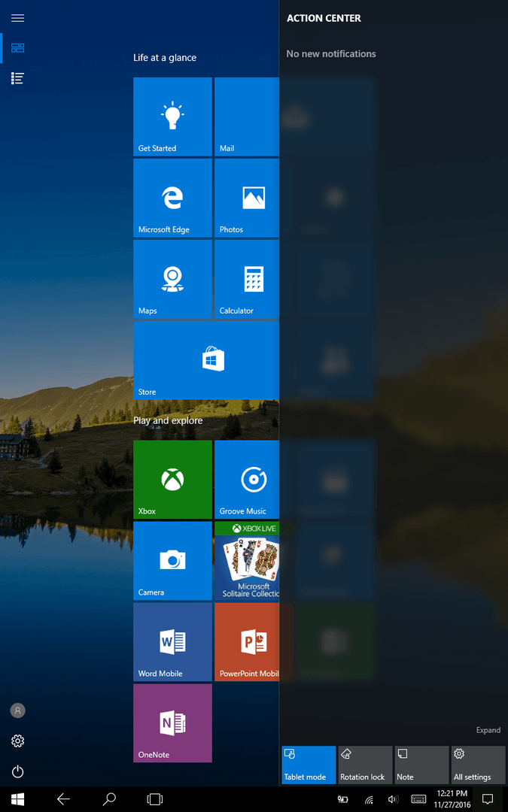508x812 pixels.
Task: Open Settings gear in left rail
Action: (x=17, y=741)
